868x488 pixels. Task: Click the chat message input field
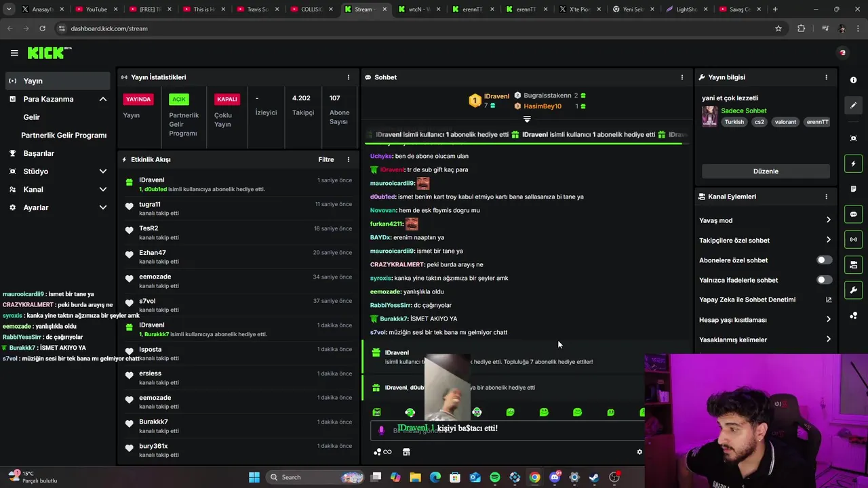[509, 430]
